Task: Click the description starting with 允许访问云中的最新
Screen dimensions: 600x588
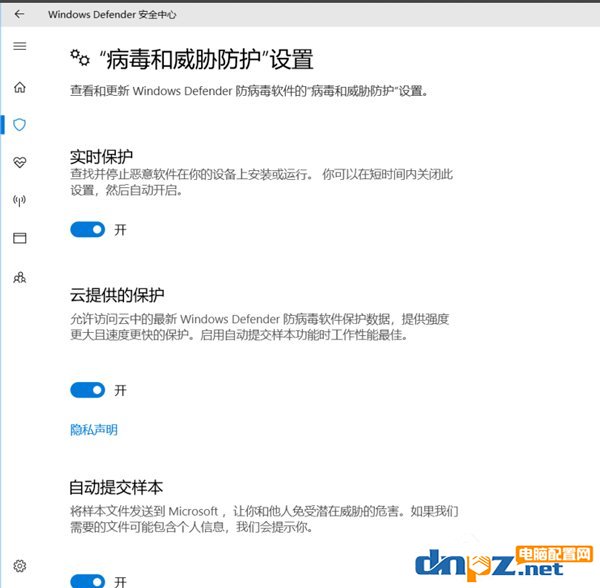Action: (x=259, y=327)
